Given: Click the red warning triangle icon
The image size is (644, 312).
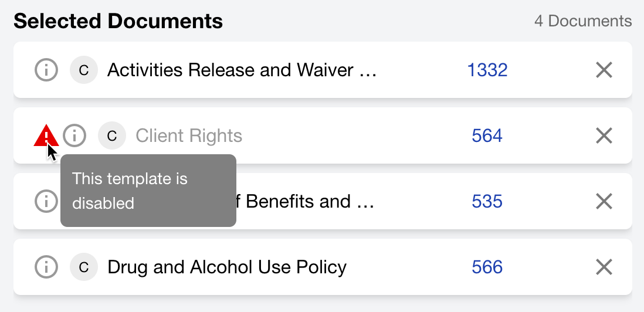Looking at the screenshot, I should point(45,136).
